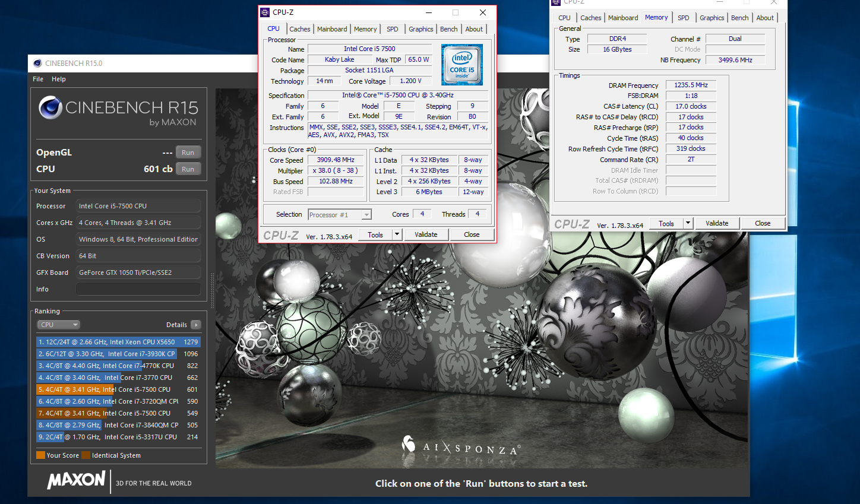Select ranking row i5-7500 score 549
The height and width of the screenshot is (504, 860).
118,413
